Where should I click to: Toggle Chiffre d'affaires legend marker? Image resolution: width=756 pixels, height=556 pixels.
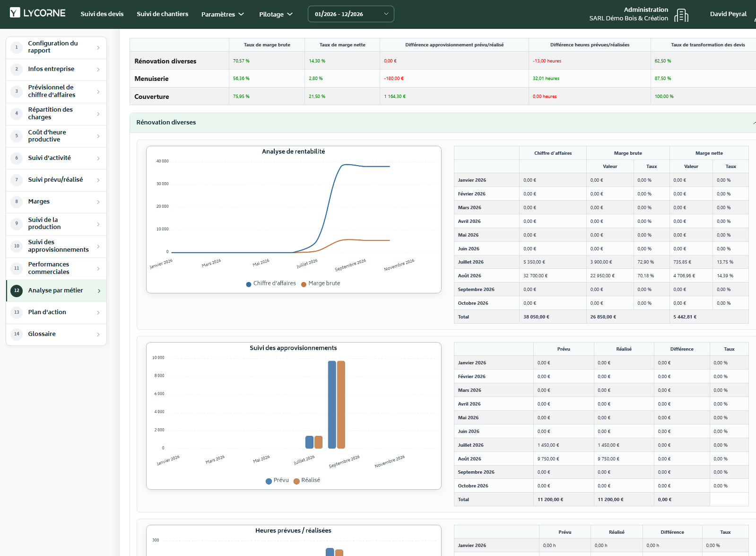(x=249, y=284)
